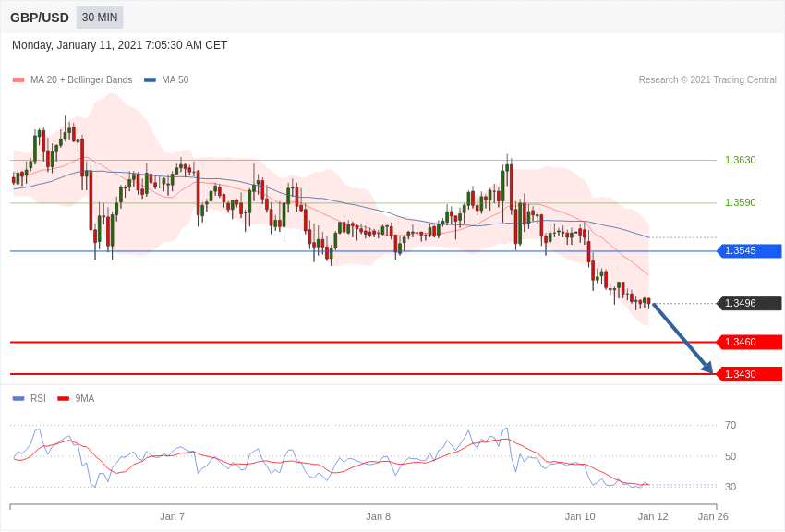The image size is (785, 532).
Task: Click the RSI legend blue swatch
Action: (18, 399)
